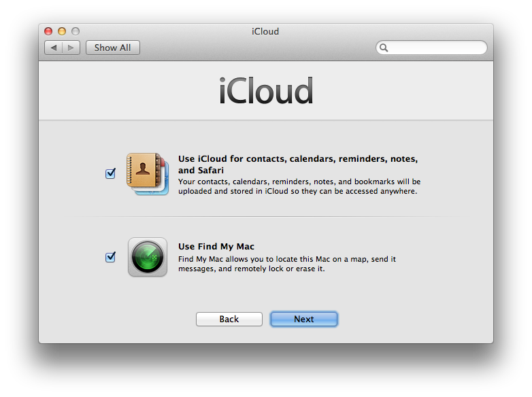Uncheck the iCloud contacts and calendars checkbox

click(110, 173)
